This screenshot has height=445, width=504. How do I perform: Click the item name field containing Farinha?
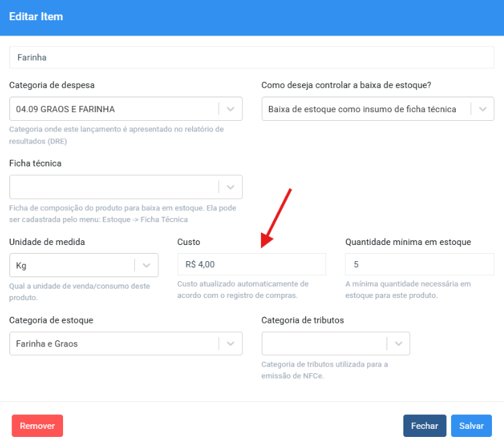click(x=252, y=58)
